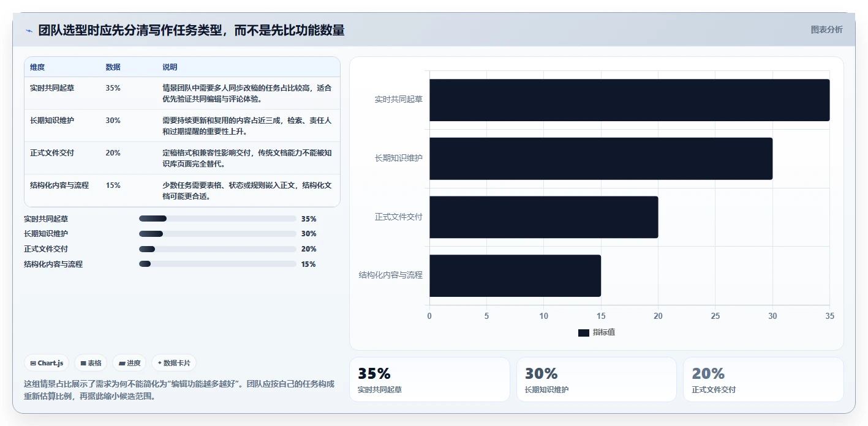Click the 10 tick on the chart x-axis

[544, 316]
